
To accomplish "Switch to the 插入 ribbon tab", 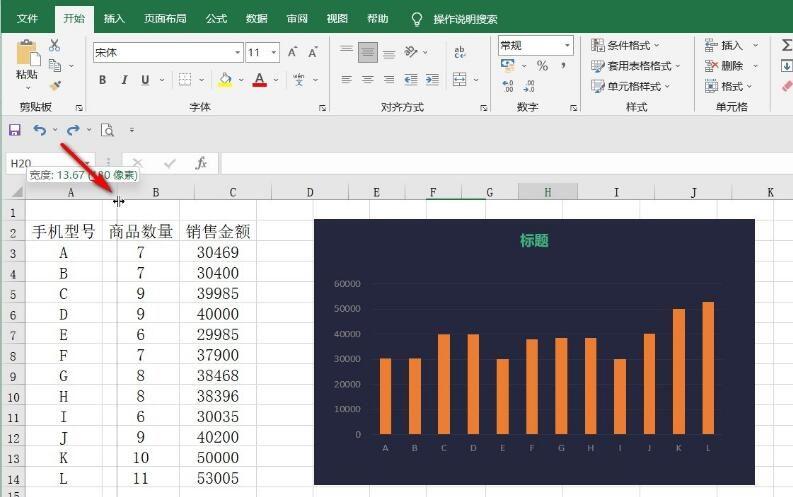I will pyautogui.click(x=114, y=19).
